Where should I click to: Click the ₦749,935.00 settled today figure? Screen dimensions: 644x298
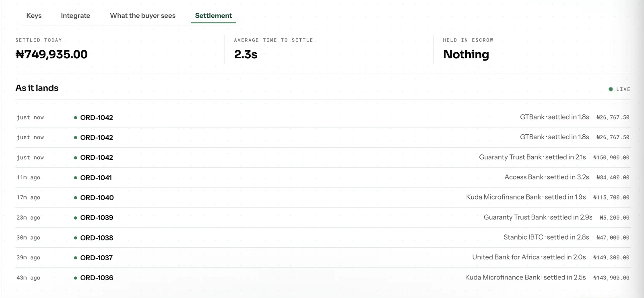coord(52,54)
